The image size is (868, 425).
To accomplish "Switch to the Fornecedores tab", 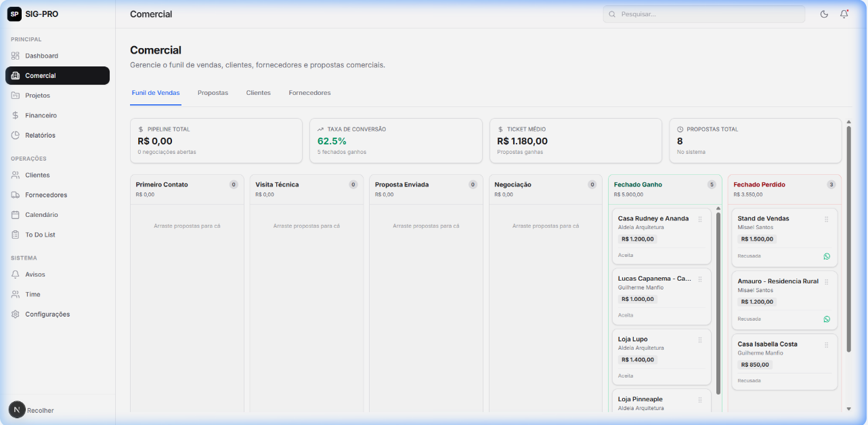I will [x=309, y=93].
